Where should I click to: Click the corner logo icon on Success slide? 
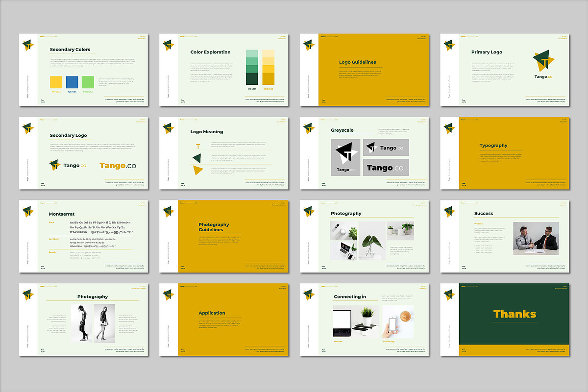[449, 212]
